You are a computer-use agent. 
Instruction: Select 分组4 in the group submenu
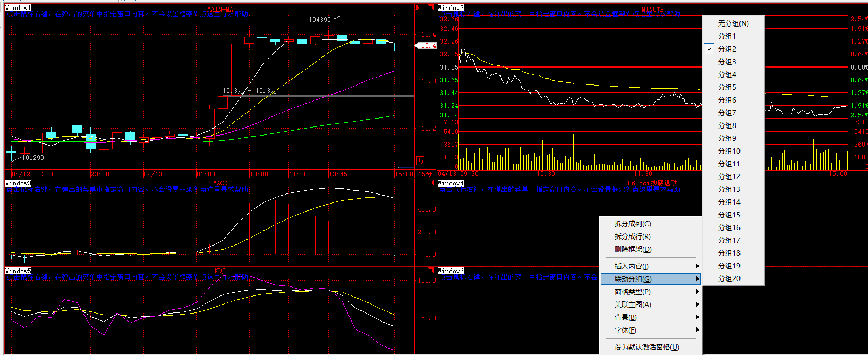tap(734, 74)
